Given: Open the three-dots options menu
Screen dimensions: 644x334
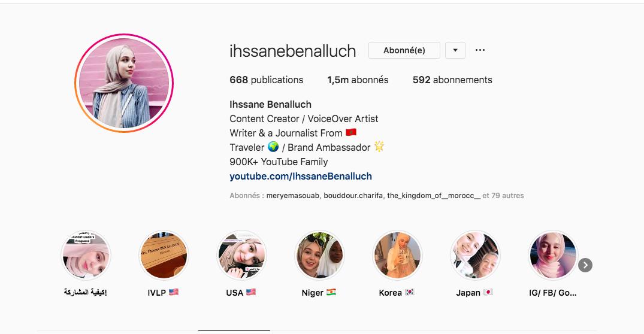Looking at the screenshot, I should [x=480, y=50].
